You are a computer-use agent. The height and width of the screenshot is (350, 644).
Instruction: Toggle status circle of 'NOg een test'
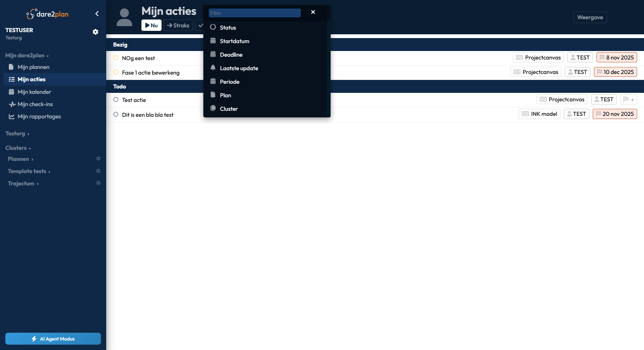pyautogui.click(x=116, y=58)
